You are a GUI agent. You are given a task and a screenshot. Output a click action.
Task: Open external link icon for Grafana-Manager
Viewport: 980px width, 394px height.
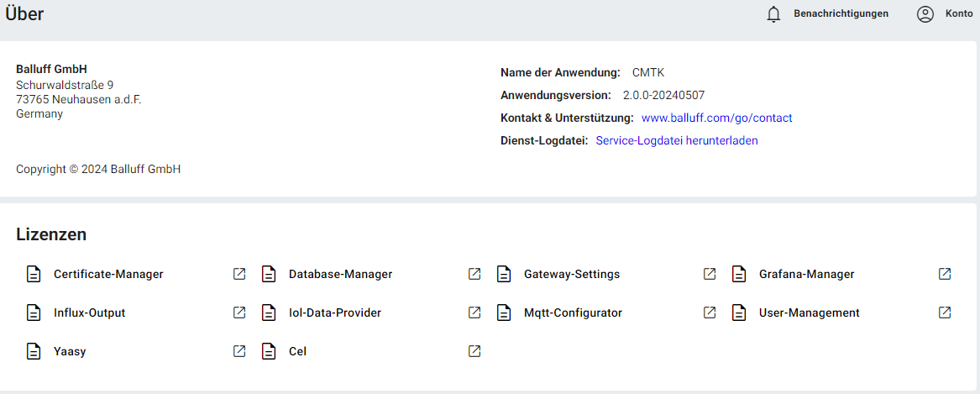(x=945, y=274)
